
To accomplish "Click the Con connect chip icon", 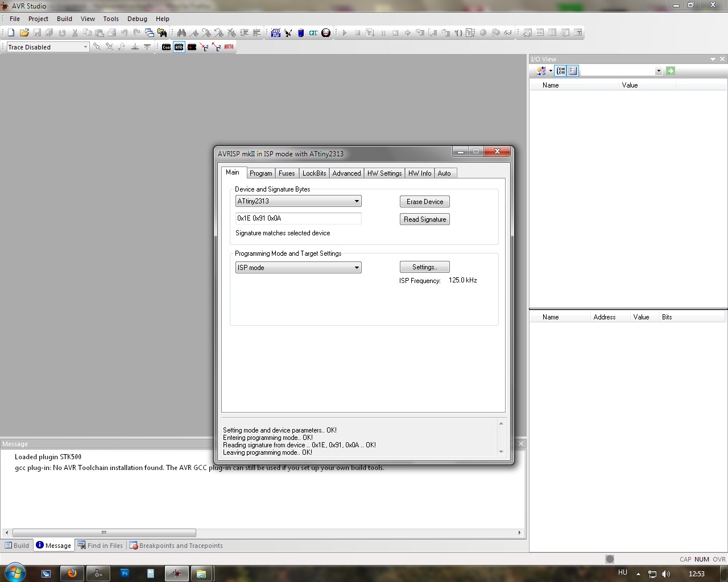I will (166, 47).
